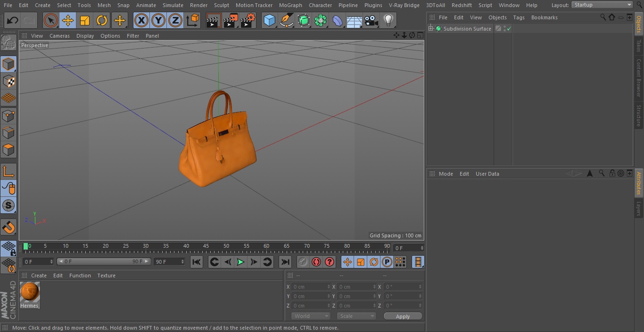This screenshot has height=332, width=644.
Task: Toggle Enable Snap magnet icon
Action: (x=8, y=227)
